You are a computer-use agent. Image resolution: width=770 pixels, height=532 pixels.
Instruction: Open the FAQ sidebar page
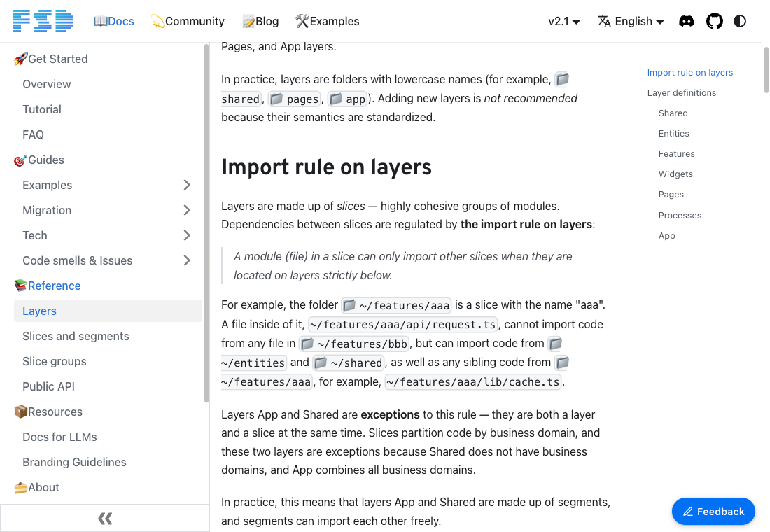(x=33, y=134)
